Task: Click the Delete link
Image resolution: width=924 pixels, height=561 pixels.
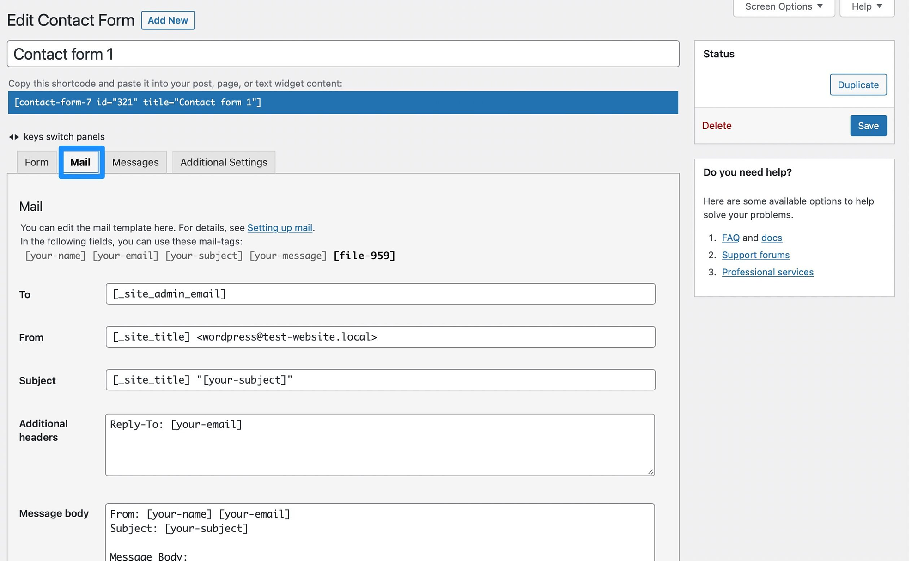Action: pos(717,125)
